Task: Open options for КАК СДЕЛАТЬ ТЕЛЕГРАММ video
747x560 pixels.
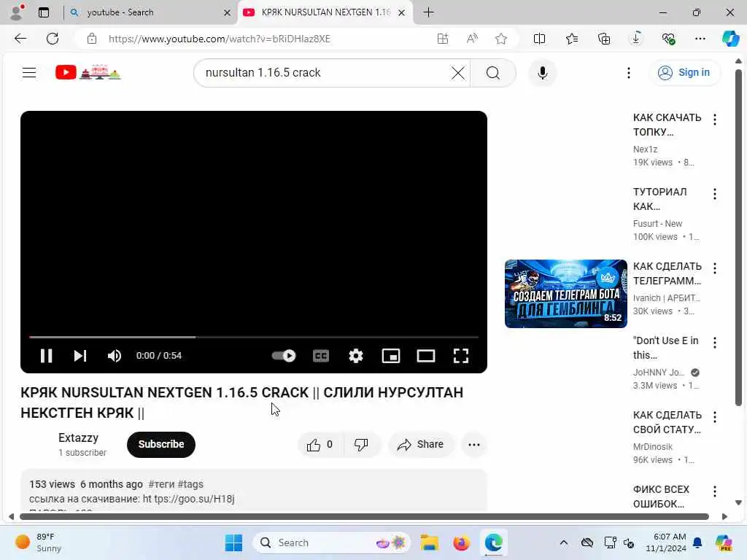Action: pos(715,268)
